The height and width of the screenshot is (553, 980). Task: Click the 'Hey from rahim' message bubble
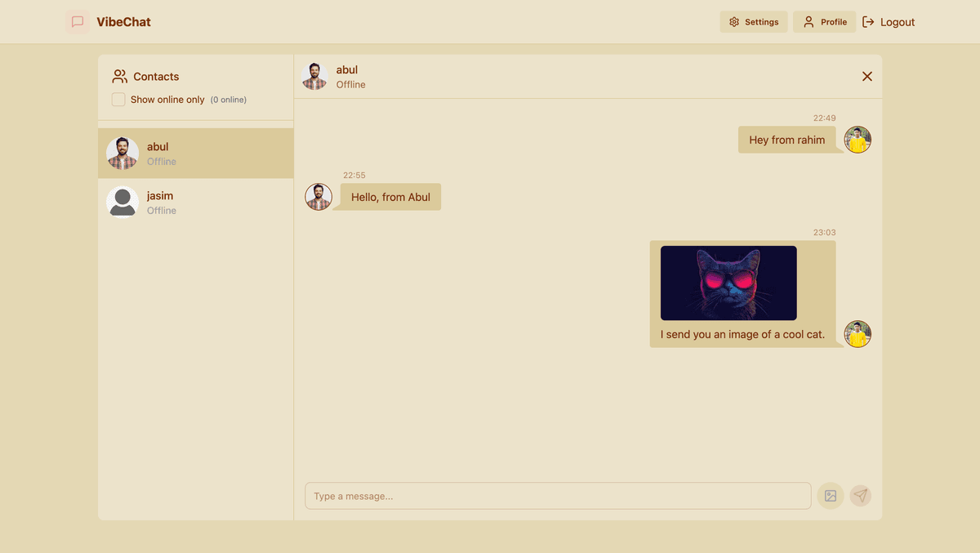[786, 140]
